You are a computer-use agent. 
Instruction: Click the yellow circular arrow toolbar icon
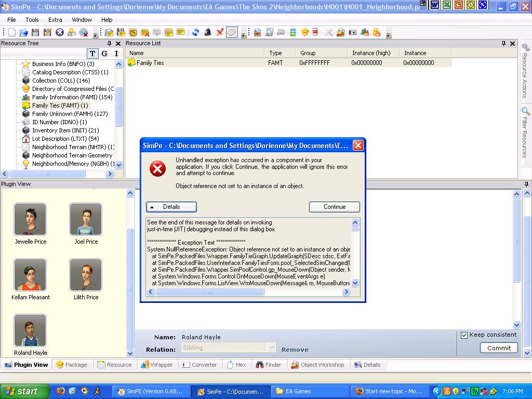[x=133, y=33]
